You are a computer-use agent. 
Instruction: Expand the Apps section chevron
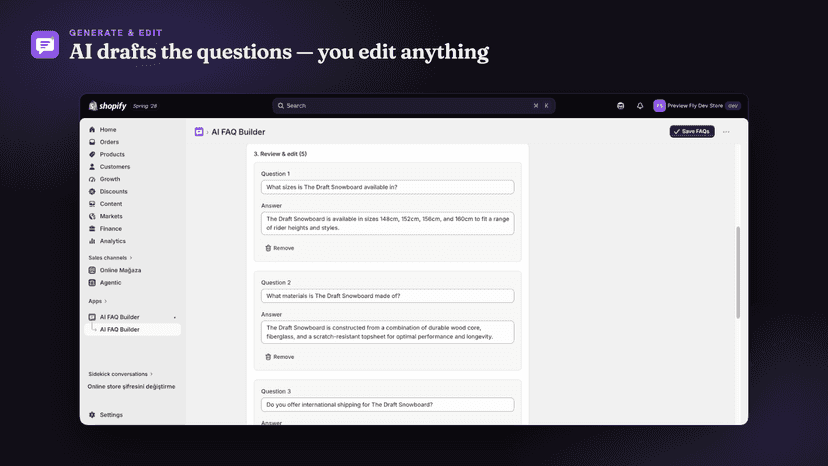pos(106,301)
